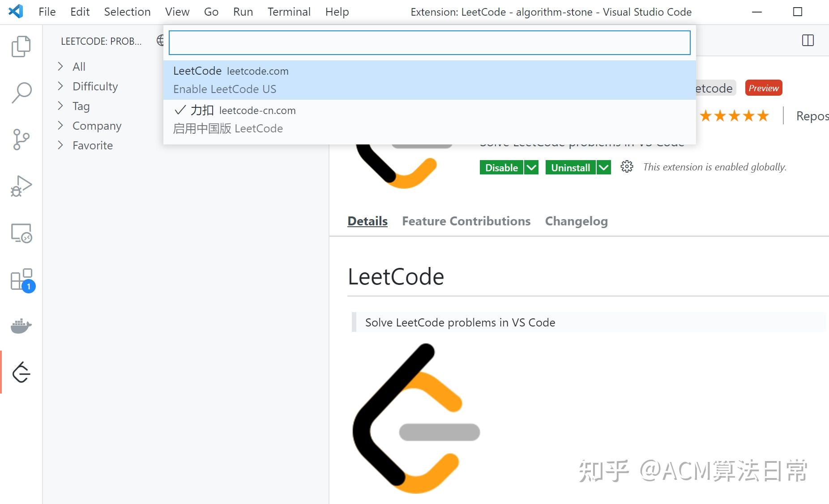Click the endpoint search input box

click(x=430, y=42)
